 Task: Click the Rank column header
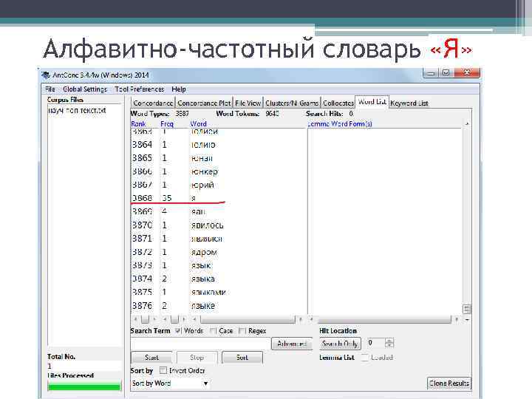click(x=138, y=124)
